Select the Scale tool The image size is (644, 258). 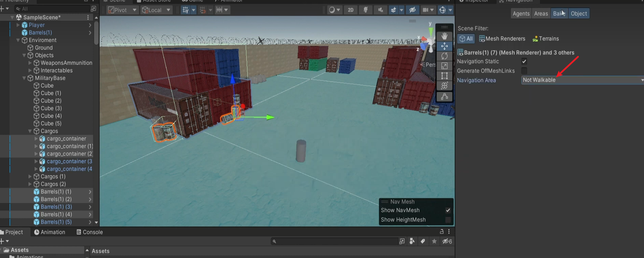pos(444,66)
